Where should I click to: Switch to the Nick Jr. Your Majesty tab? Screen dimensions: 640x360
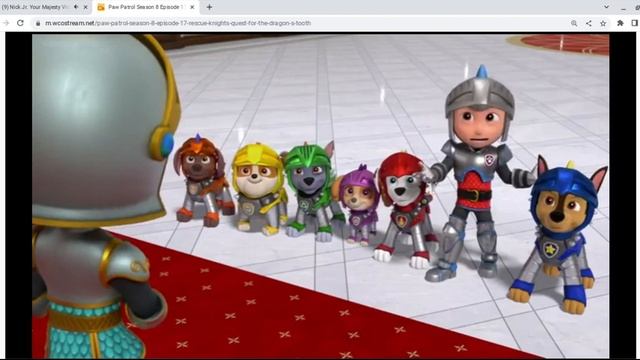pyautogui.click(x=36, y=7)
